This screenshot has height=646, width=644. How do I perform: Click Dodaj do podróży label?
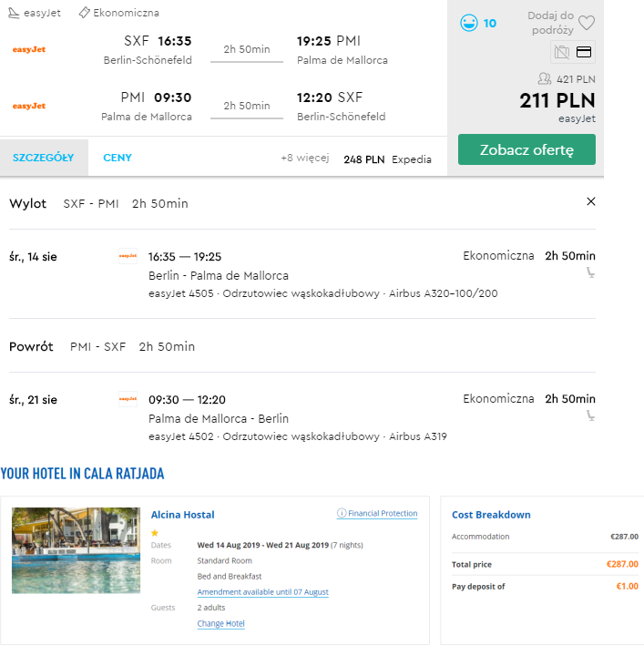point(550,23)
